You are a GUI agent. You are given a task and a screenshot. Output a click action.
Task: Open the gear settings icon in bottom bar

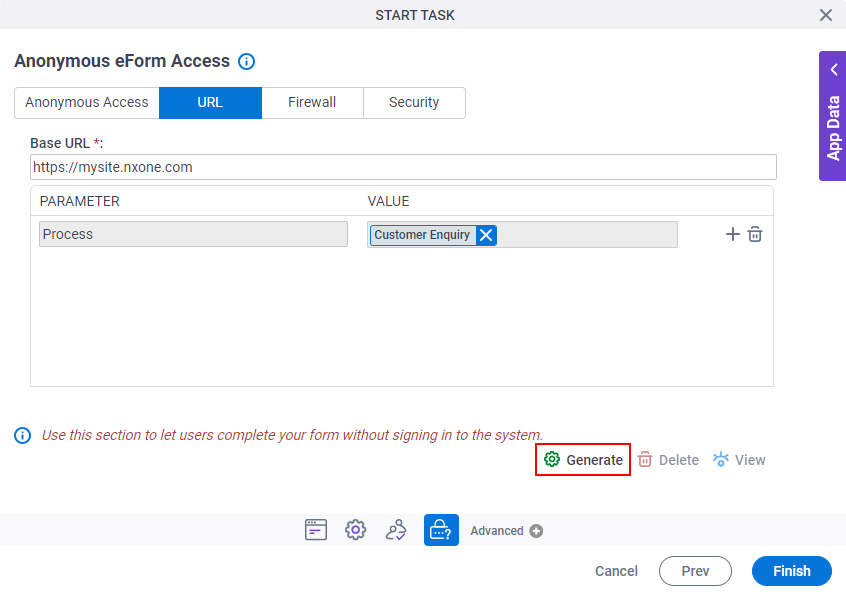pos(356,530)
